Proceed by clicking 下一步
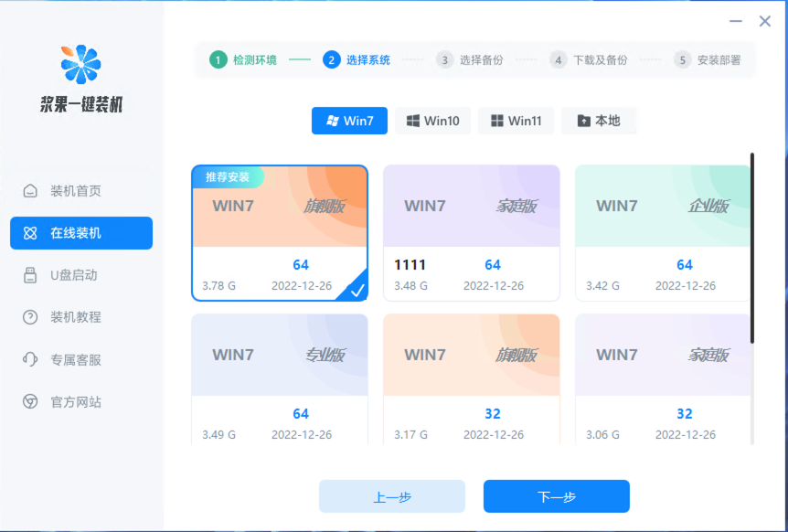Image resolution: width=788 pixels, height=532 pixels. click(x=556, y=496)
